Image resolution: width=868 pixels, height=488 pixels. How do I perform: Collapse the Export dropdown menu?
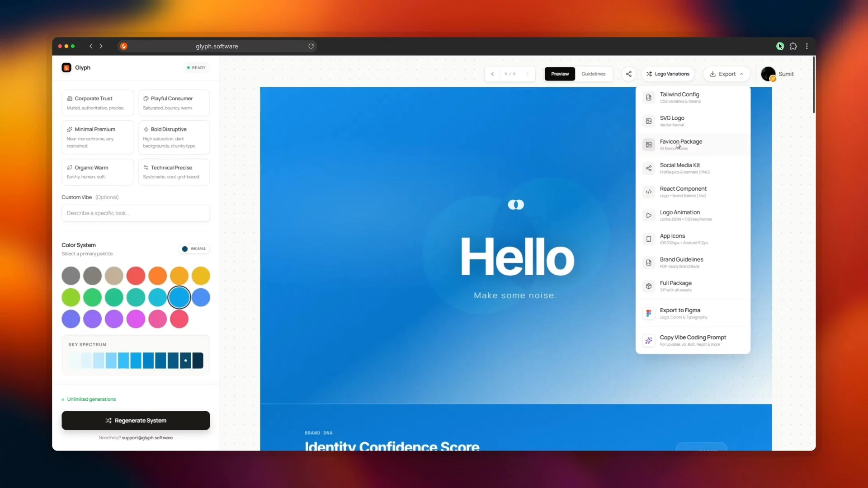pos(726,74)
